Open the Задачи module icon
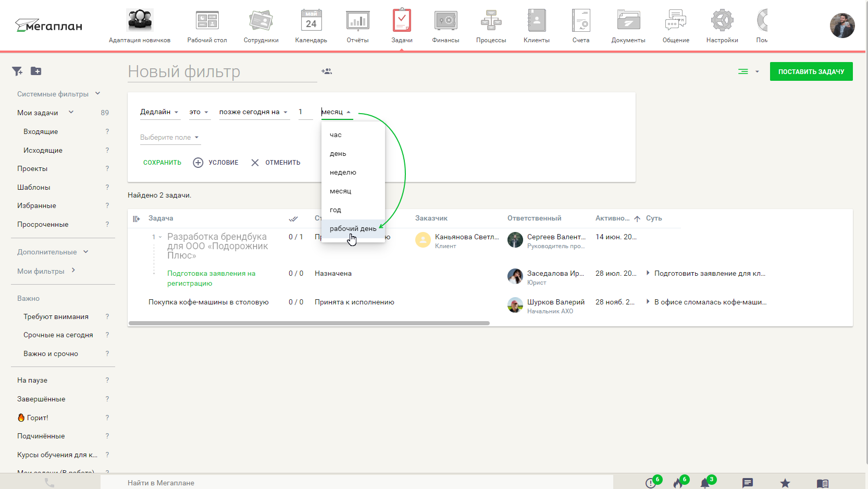 402,20
